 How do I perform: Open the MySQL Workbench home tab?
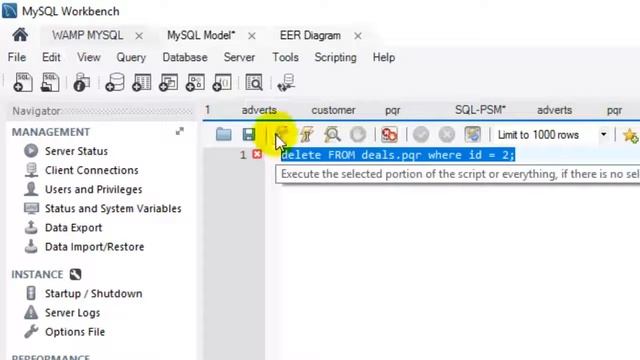[20, 35]
